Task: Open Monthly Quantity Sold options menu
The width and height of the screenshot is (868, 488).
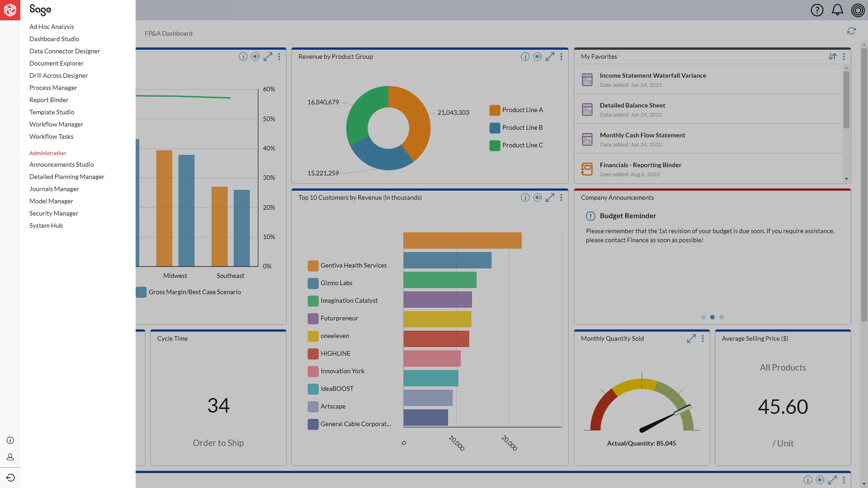Action: click(703, 338)
